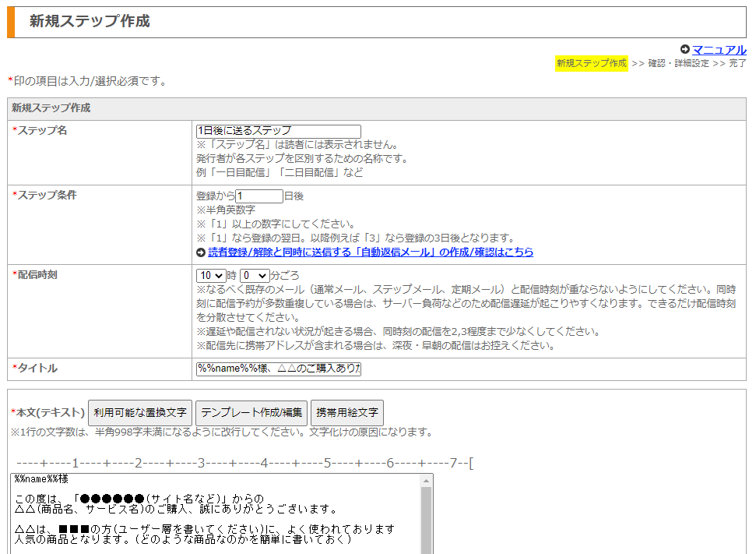Click the days-after-registration number field
756x554 pixels.
click(x=259, y=196)
